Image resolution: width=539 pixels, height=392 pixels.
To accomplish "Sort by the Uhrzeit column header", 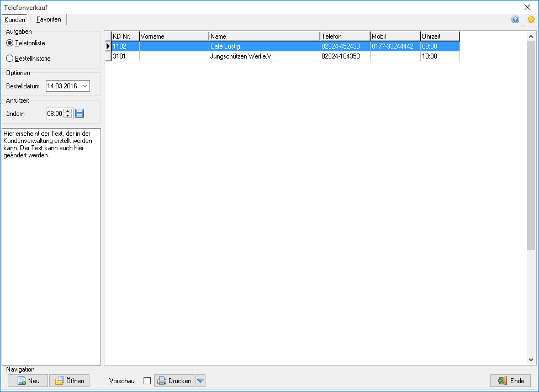I will tap(440, 36).
